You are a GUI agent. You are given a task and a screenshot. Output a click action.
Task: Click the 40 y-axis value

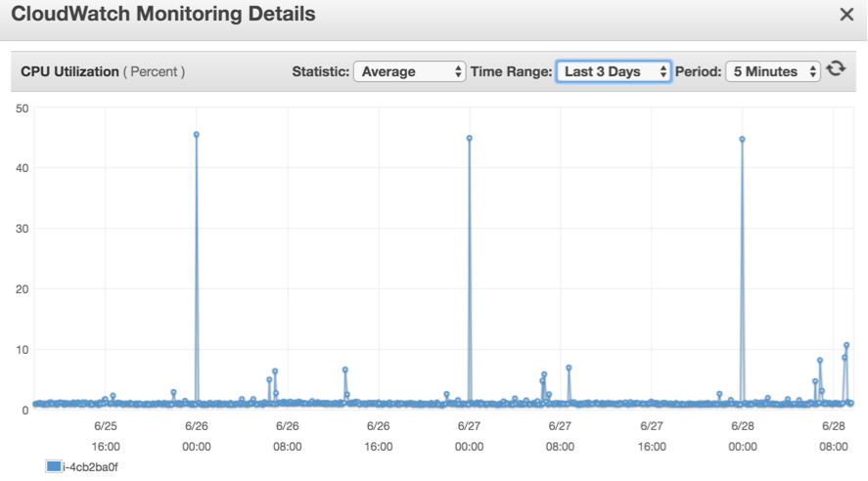point(23,168)
